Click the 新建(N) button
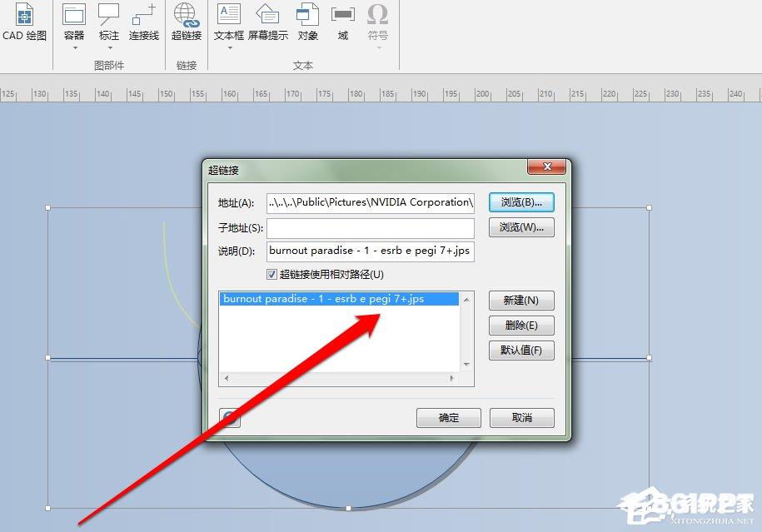The width and height of the screenshot is (762, 532). click(521, 301)
